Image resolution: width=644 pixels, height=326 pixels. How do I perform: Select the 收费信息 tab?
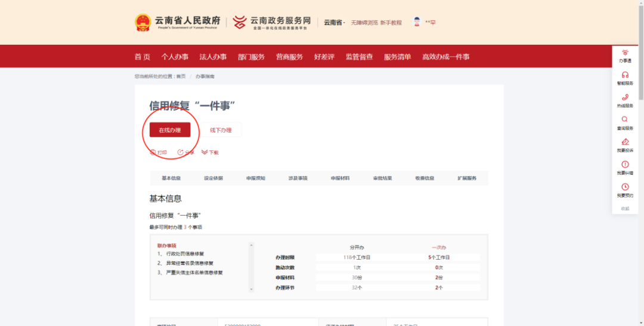[x=425, y=178]
